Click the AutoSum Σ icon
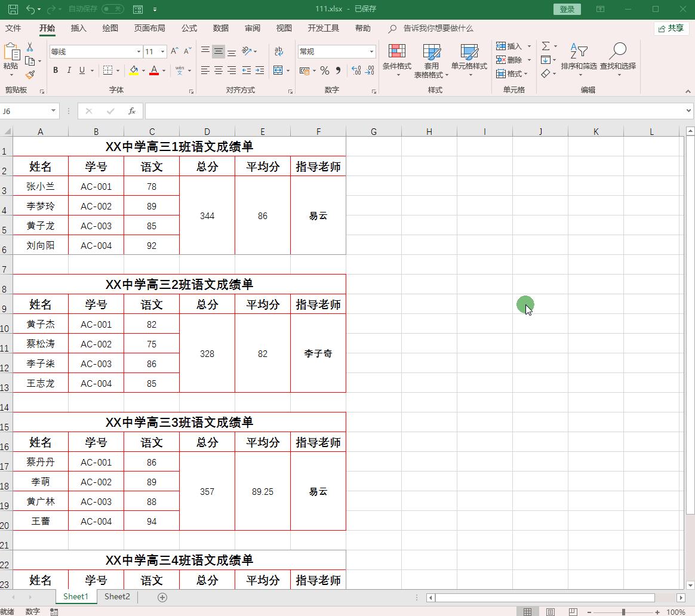Image resolution: width=695 pixels, height=616 pixels. (546, 46)
